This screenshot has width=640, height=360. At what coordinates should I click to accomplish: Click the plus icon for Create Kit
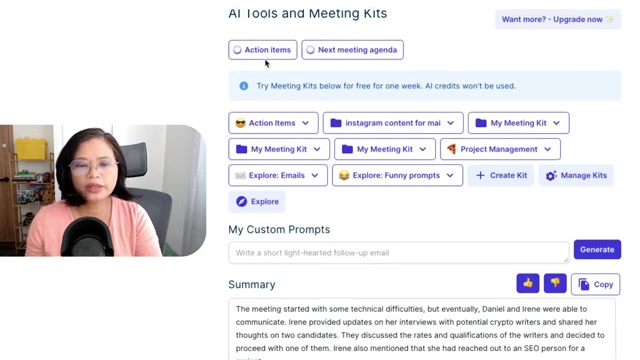point(480,175)
